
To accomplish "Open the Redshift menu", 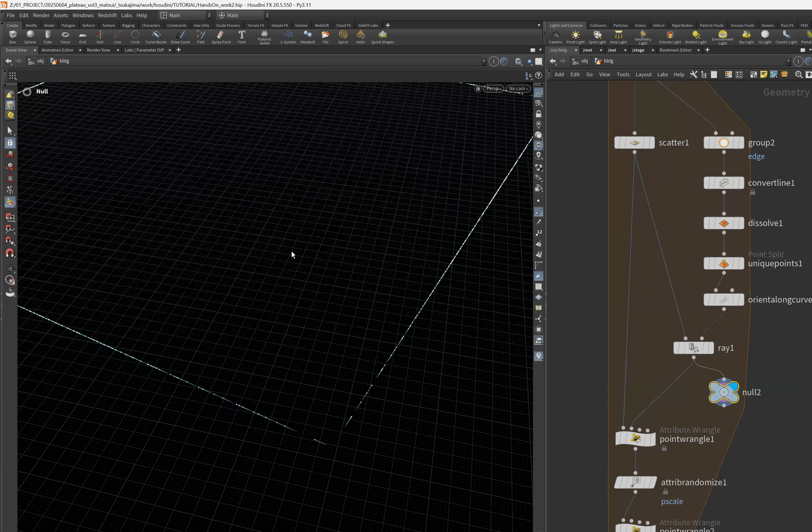I will pyautogui.click(x=107, y=15).
